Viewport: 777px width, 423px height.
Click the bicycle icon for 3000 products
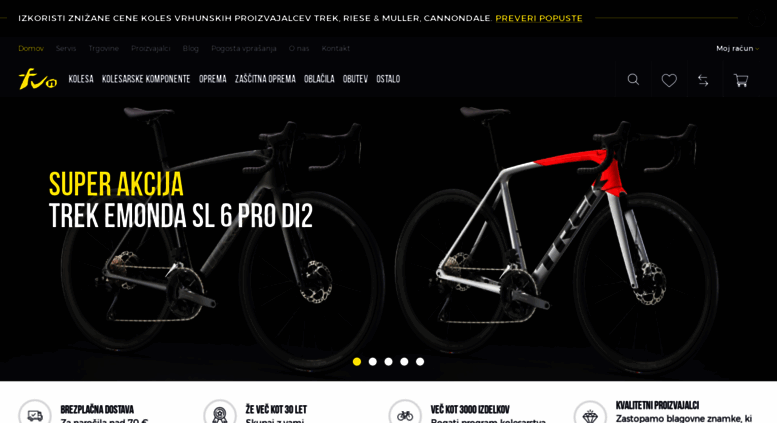pyautogui.click(x=405, y=414)
